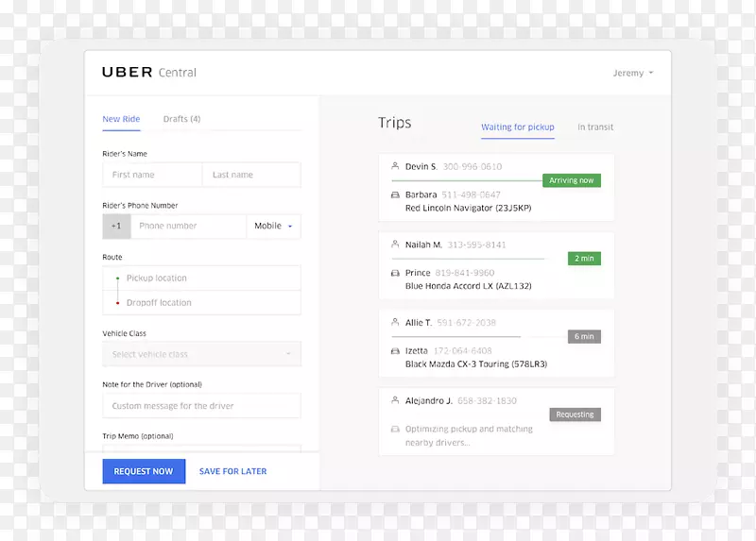
Task: Click the REQUEST NOW button
Action: (x=144, y=471)
